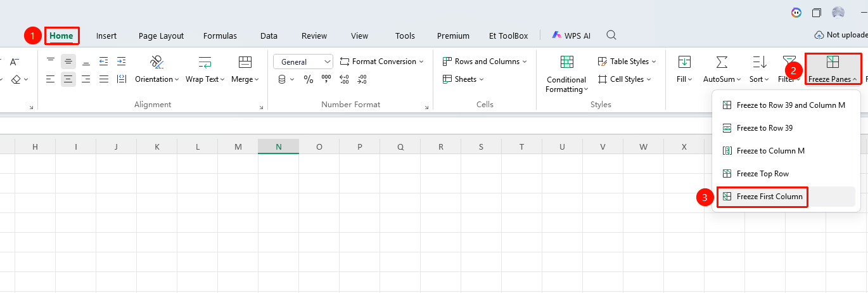Screen dimensions: 868x293
Task: Click the search magnifier icon
Action: pos(611,35)
